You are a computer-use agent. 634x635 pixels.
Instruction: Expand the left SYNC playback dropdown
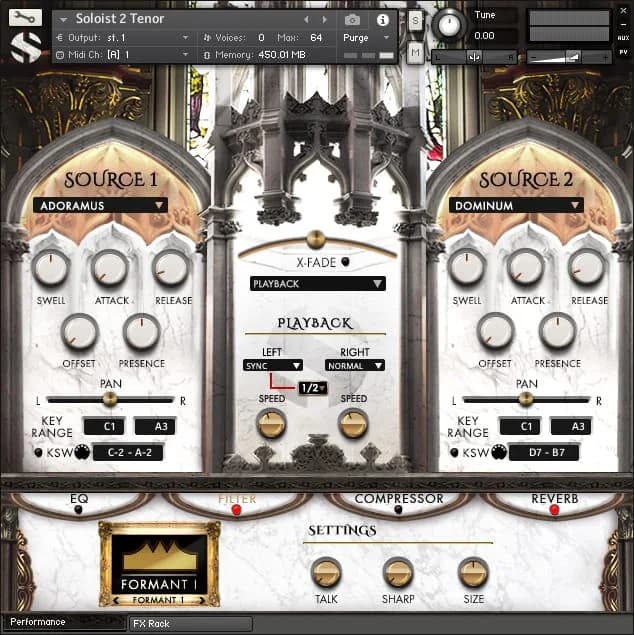pos(272,366)
